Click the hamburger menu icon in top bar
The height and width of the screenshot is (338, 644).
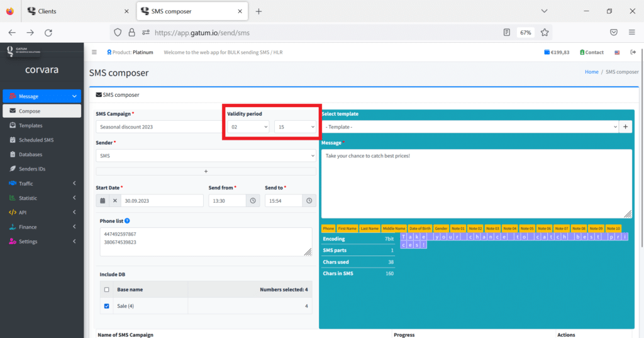point(94,52)
